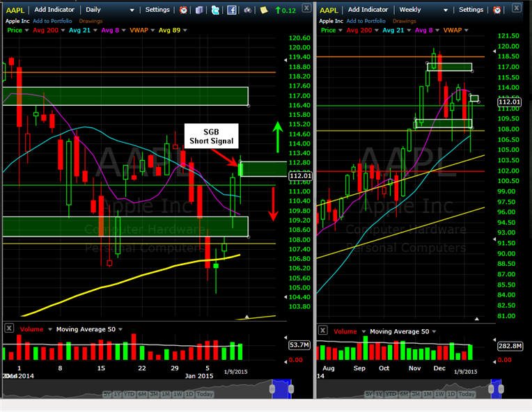Share Daily chart via Twitter icon

point(215,10)
